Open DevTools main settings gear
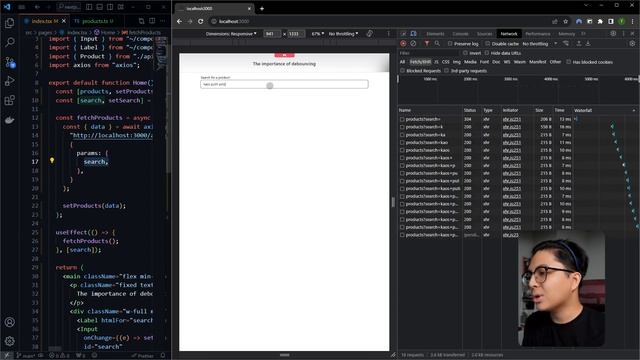 click(613, 34)
